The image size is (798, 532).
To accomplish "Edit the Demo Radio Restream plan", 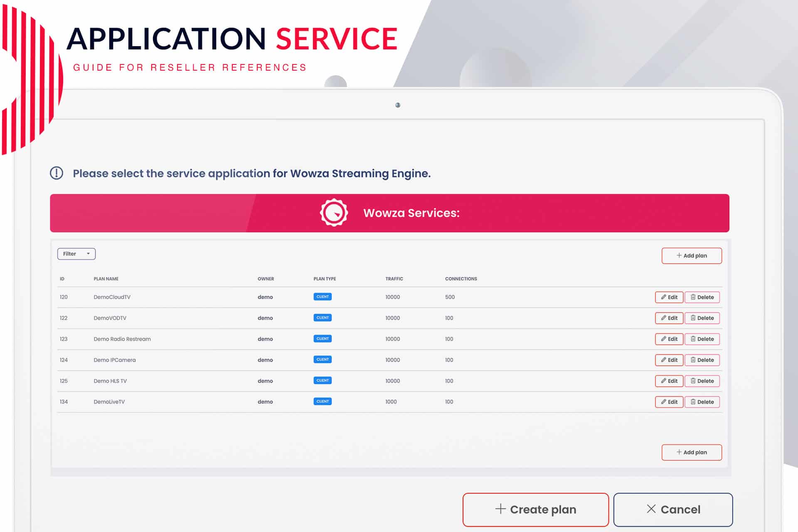I will (x=669, y=339).
